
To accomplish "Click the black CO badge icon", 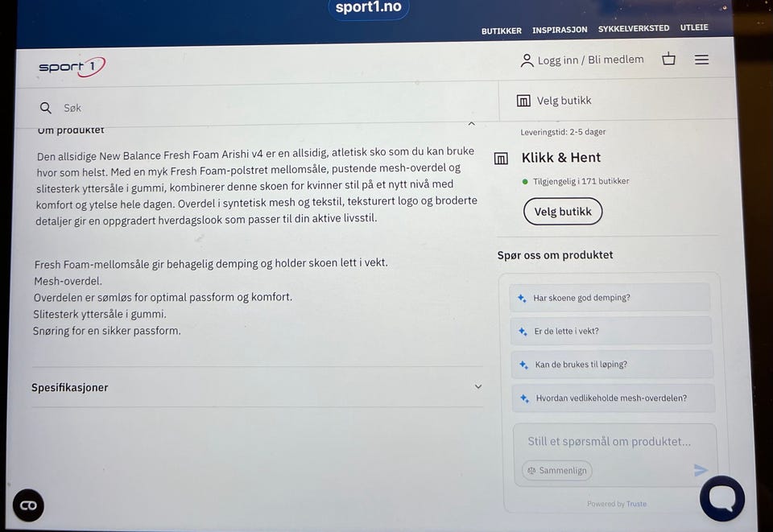I will 28,505.
